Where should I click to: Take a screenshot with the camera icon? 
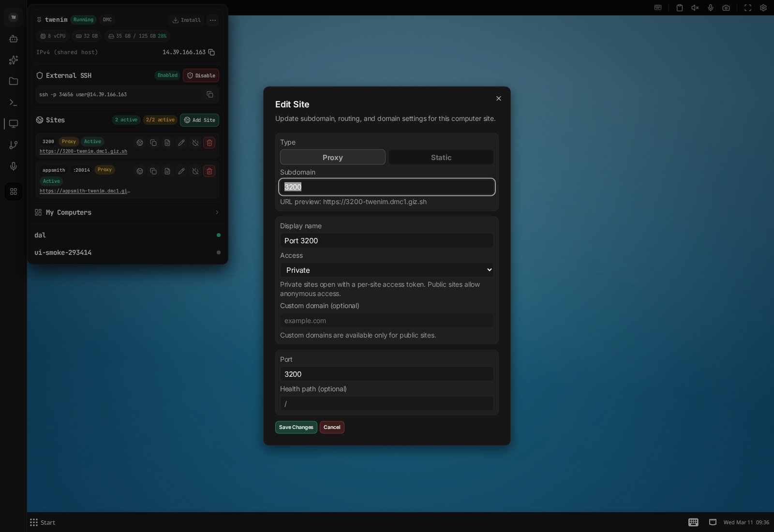[726, 8]
